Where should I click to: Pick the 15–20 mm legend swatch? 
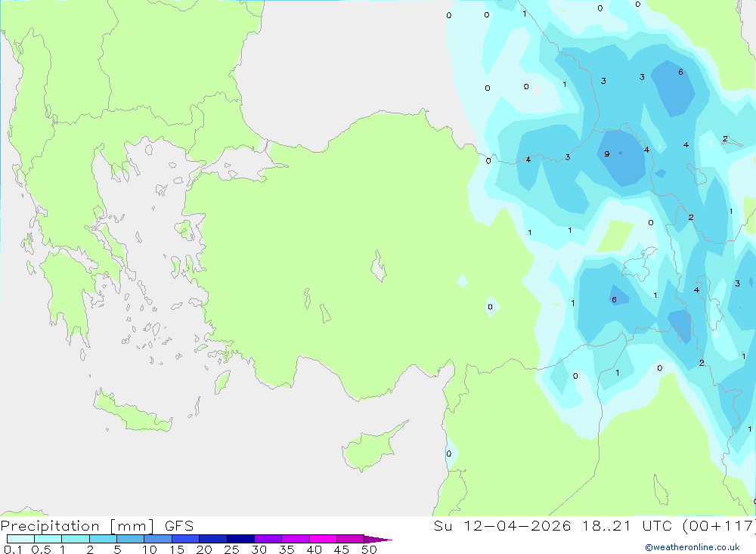(185, 539)
